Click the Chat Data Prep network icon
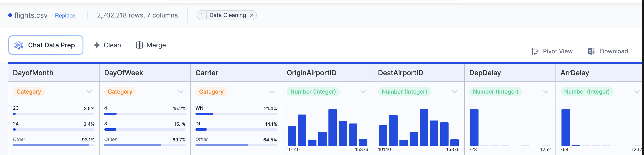The image size is (644, 155). [19, 45]
